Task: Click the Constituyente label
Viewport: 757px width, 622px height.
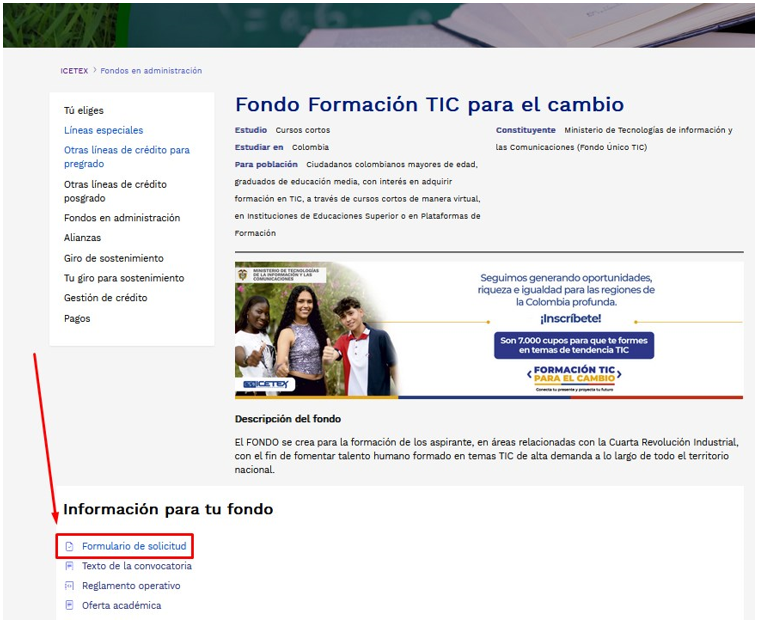Action: 525,130
